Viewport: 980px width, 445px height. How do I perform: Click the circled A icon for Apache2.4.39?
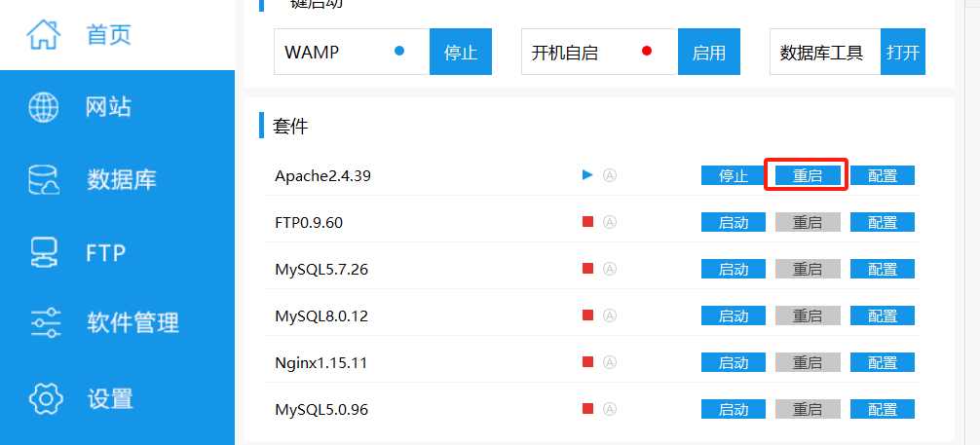(610, 175)
